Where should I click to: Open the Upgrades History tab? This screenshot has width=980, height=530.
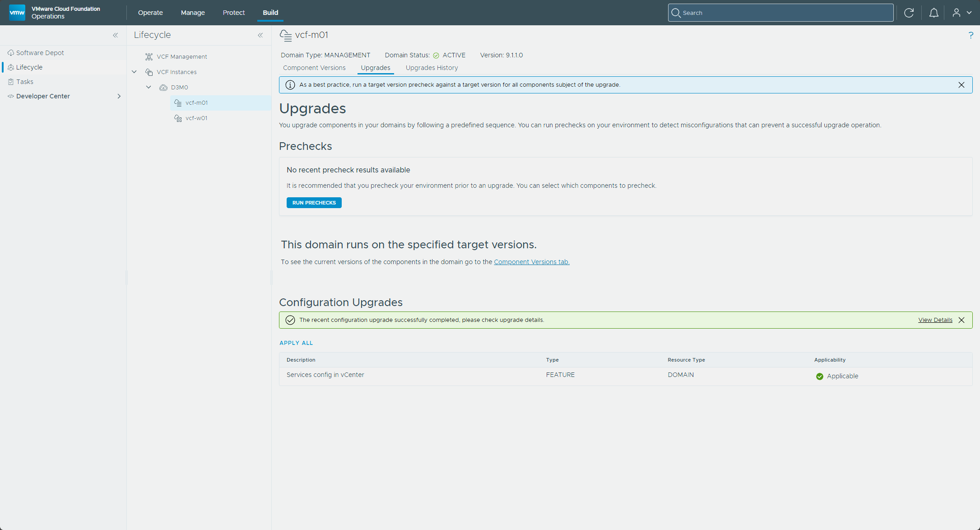click(x=432, y=68)
